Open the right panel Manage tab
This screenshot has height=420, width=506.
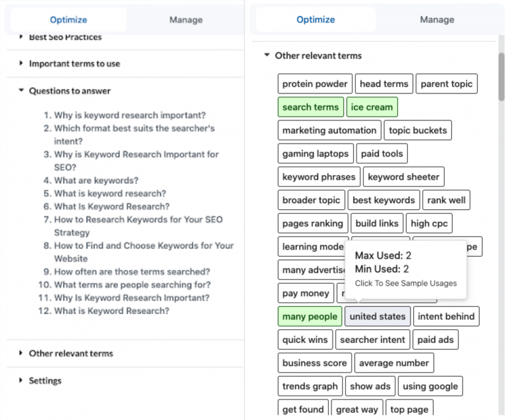pos(437,20)
